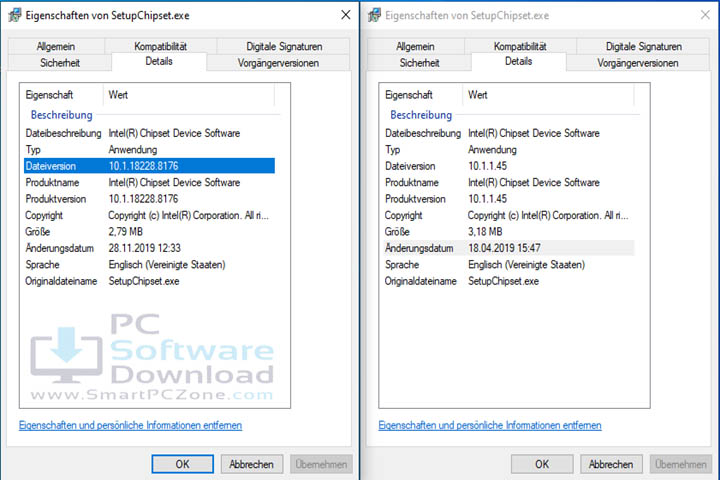The image size is (720, 480).
Task: Open Kompatibilität tab in left window
Action: (x=161, y=46)
